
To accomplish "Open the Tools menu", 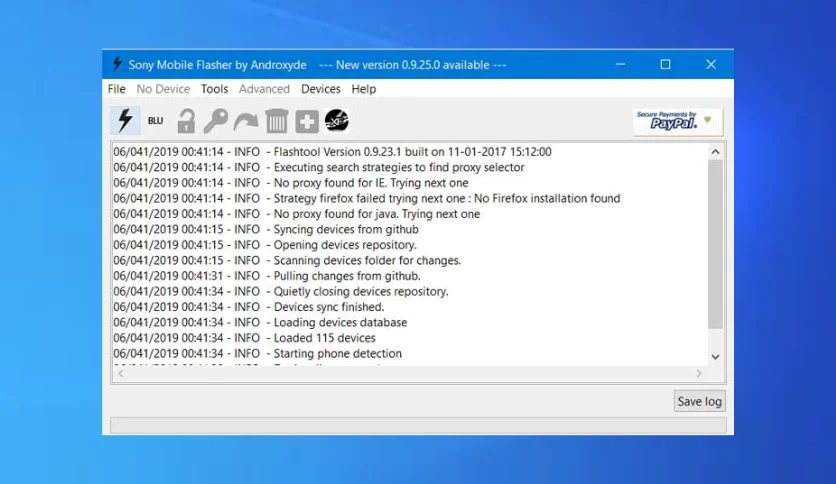I will [214, 89].
